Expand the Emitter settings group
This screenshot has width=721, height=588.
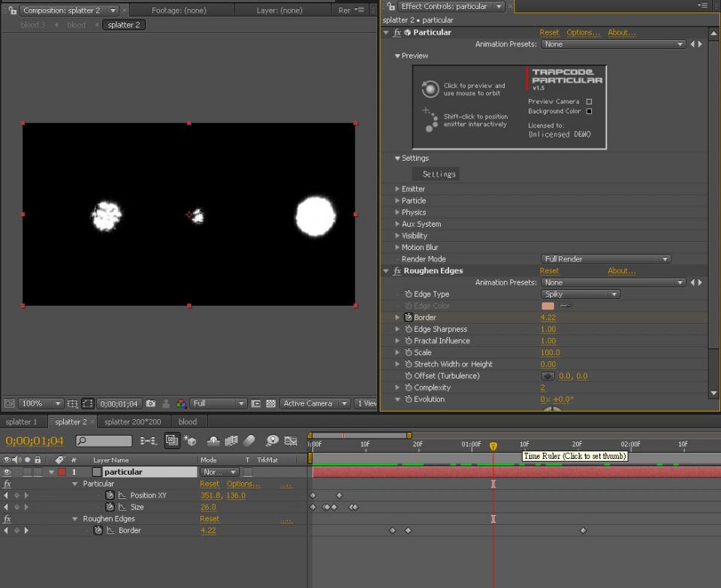[x=397, y=189]
